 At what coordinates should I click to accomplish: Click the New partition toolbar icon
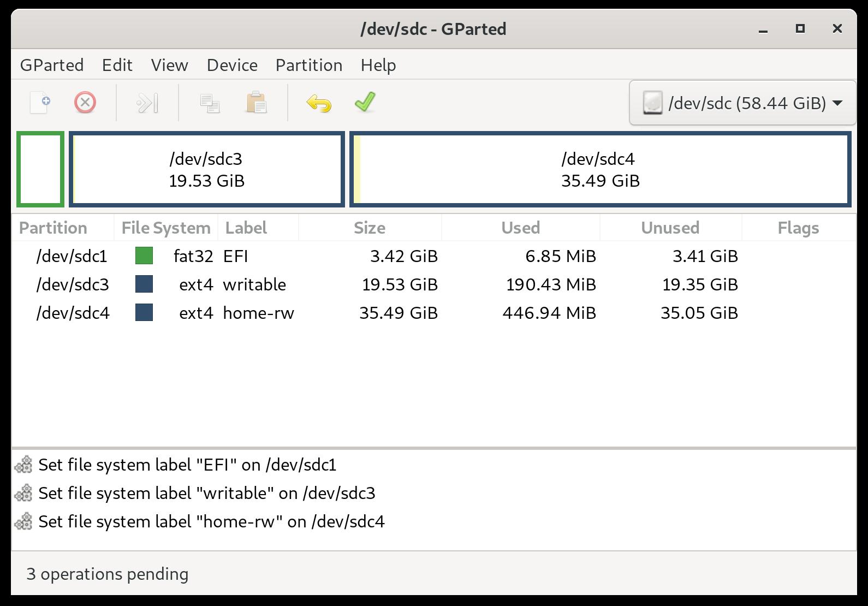click(40, 103)
